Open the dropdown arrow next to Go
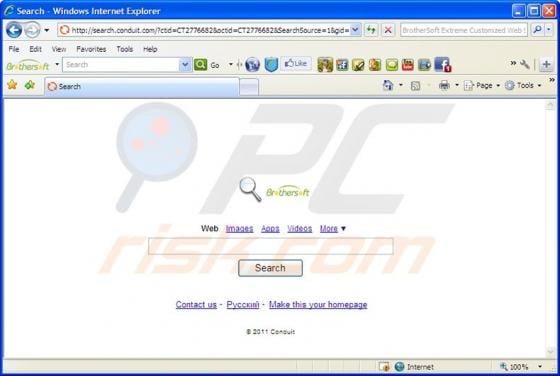The image size is (560, 376). [231, 65]
